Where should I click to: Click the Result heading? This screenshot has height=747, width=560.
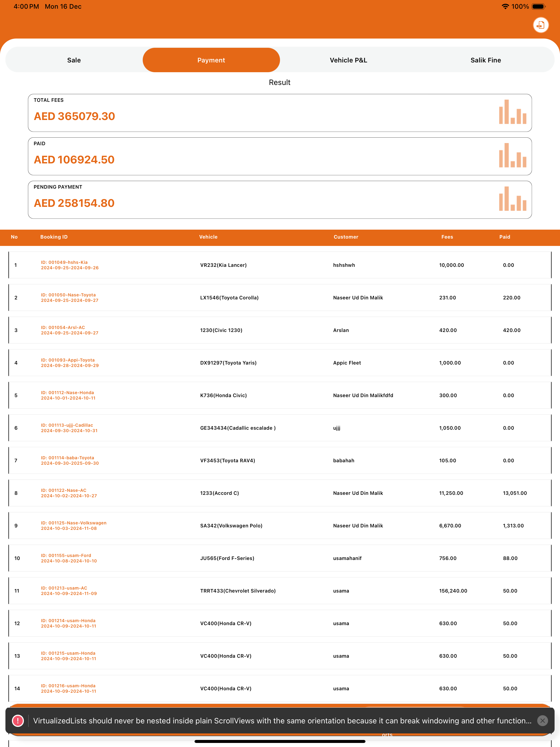[x=279, y=83]
